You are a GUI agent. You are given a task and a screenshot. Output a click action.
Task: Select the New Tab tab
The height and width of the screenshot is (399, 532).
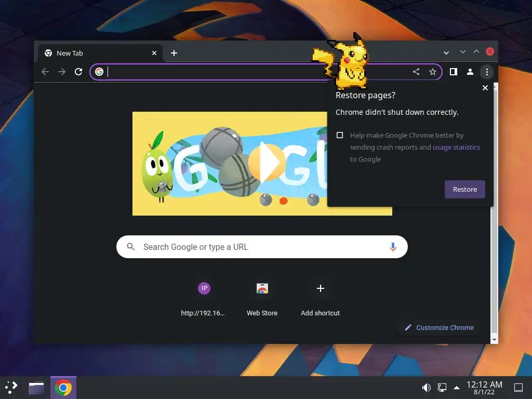coord(100,53)
